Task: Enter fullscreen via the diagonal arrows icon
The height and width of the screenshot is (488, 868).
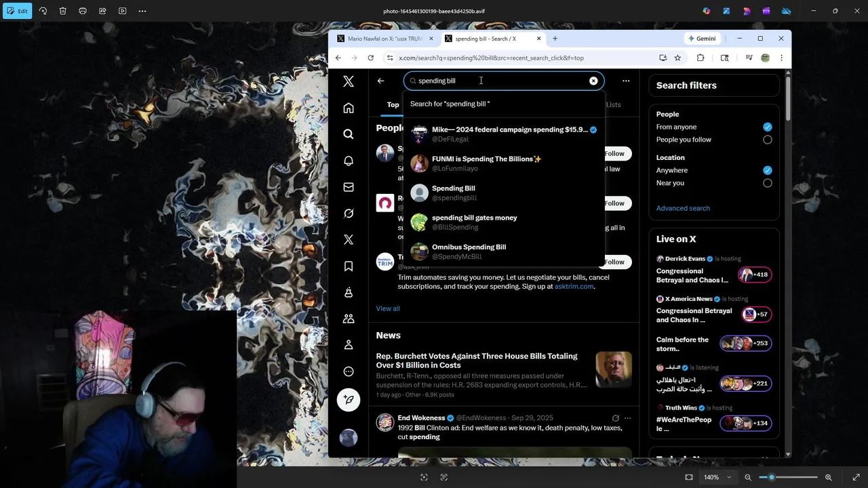Action: click(x=856, y=477)
